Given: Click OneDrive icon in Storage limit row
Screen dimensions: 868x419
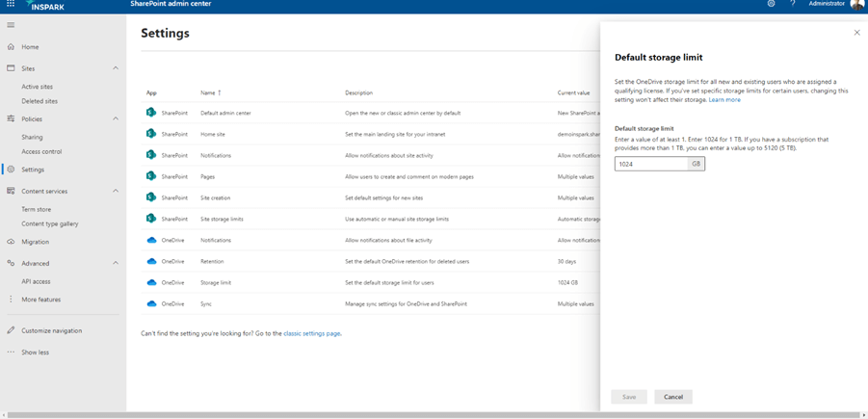Looking at the screenshot, I should (x=151, y=282).
